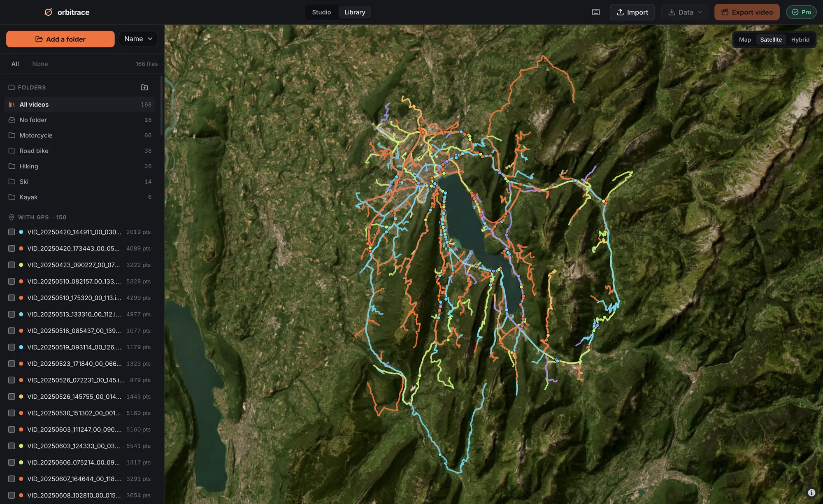This screenshot has width=823, height=504.
Task: Switch to the Studio tab
Action: pos(321,12)
